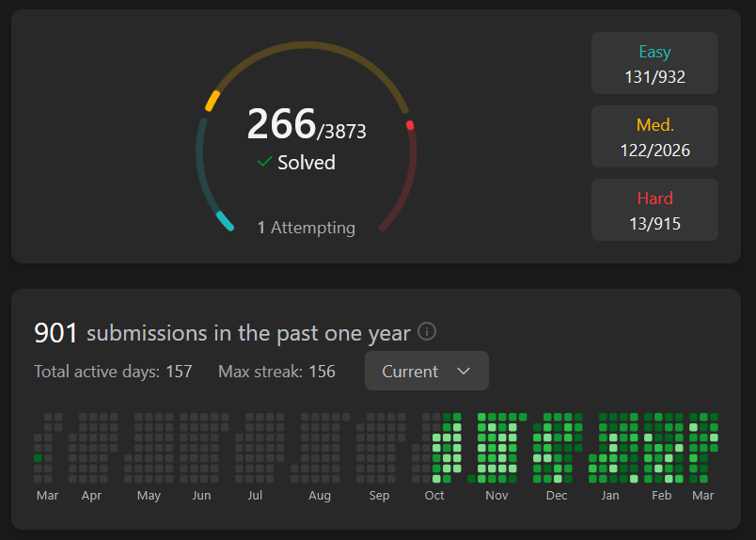Click the info icon beside submissions heading

[427, 332]
